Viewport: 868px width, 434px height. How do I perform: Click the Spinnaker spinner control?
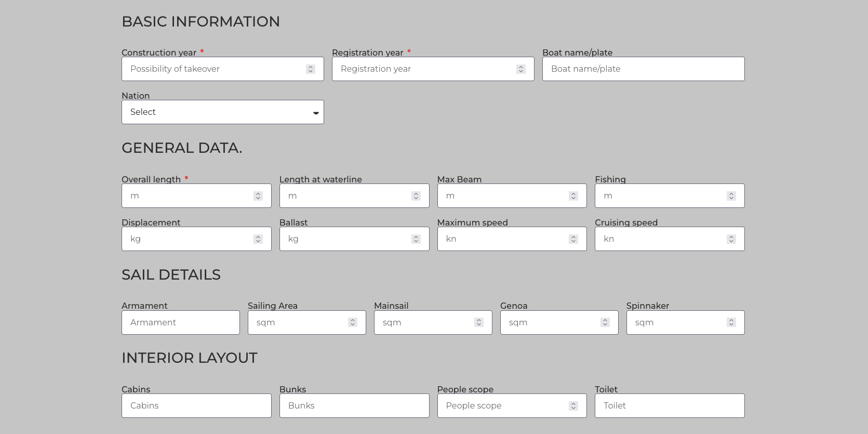coord(731,323)
